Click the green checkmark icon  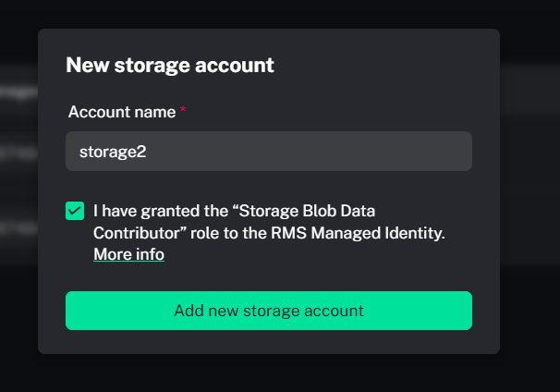(x=75, y=211)
